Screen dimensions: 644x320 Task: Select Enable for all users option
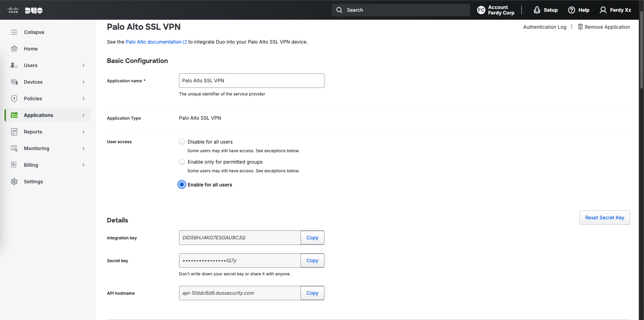[x=182, y=184]
